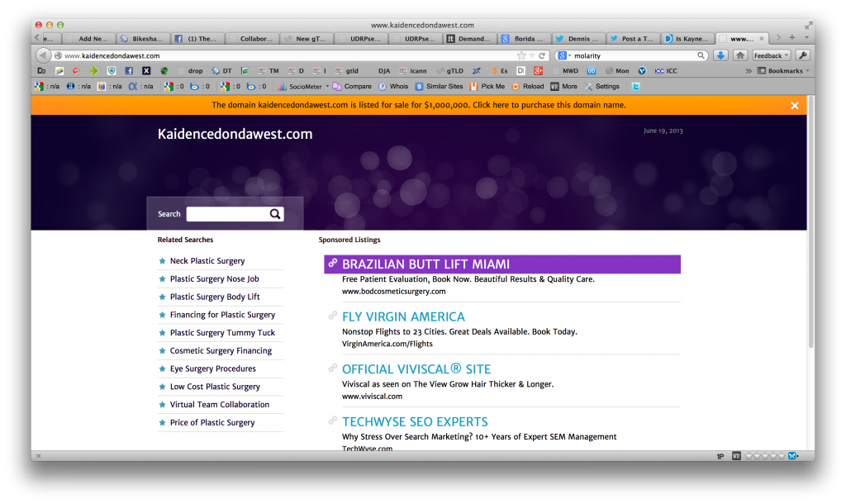The height and width of the screenshot is (504, 846).
Task: Open the DT bookmark
Action: pos(221,71)
